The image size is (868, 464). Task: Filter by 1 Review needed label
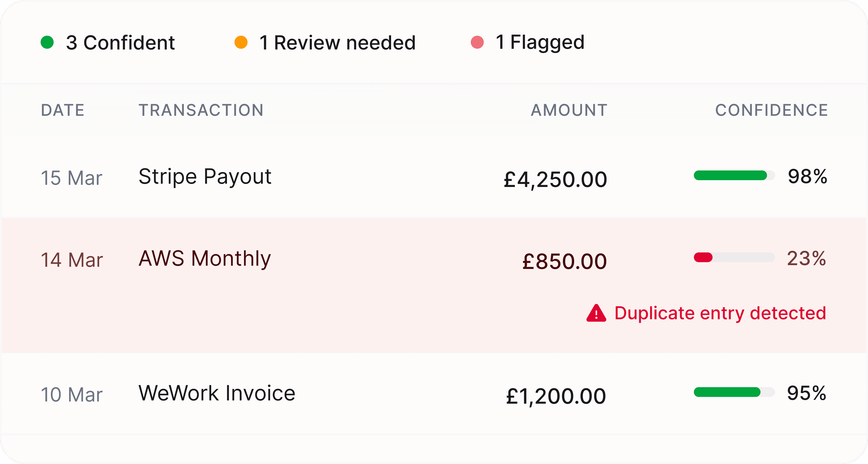[x=337, y=43]
